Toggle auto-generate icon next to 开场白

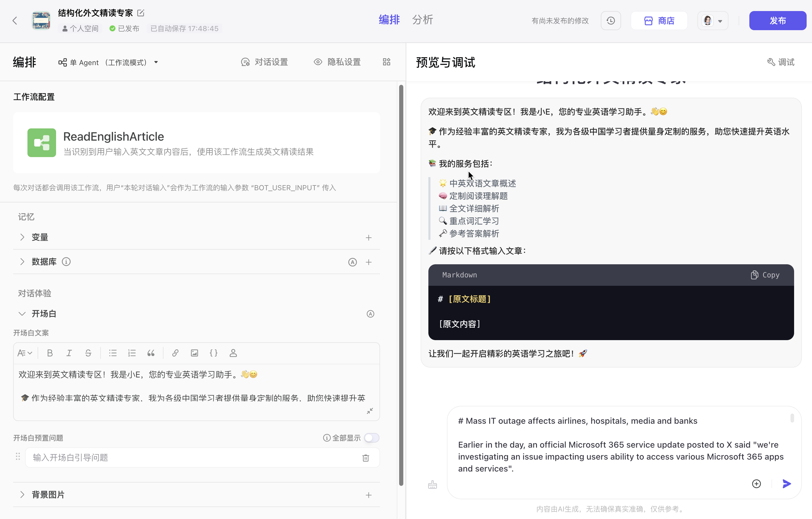[x=370, y=314]
